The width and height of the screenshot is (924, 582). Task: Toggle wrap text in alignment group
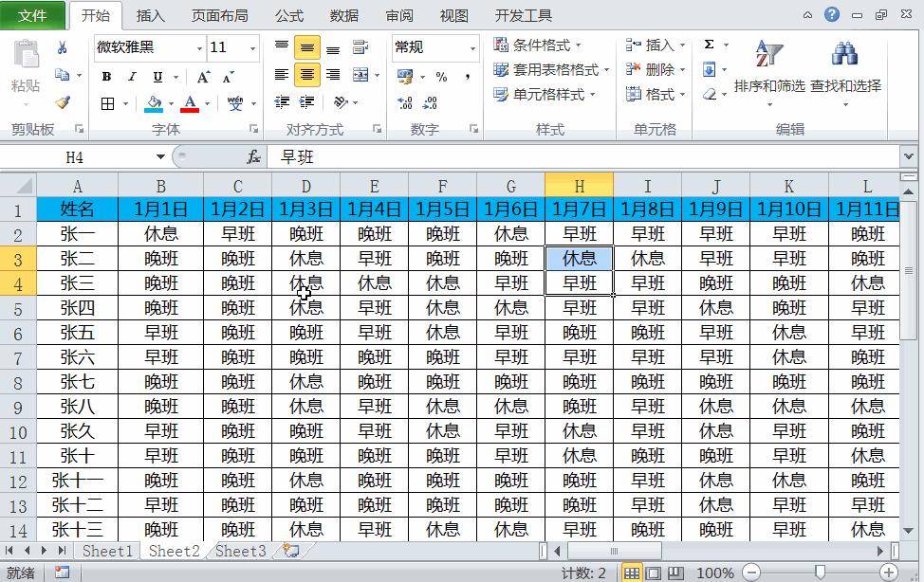click(360, 45)
